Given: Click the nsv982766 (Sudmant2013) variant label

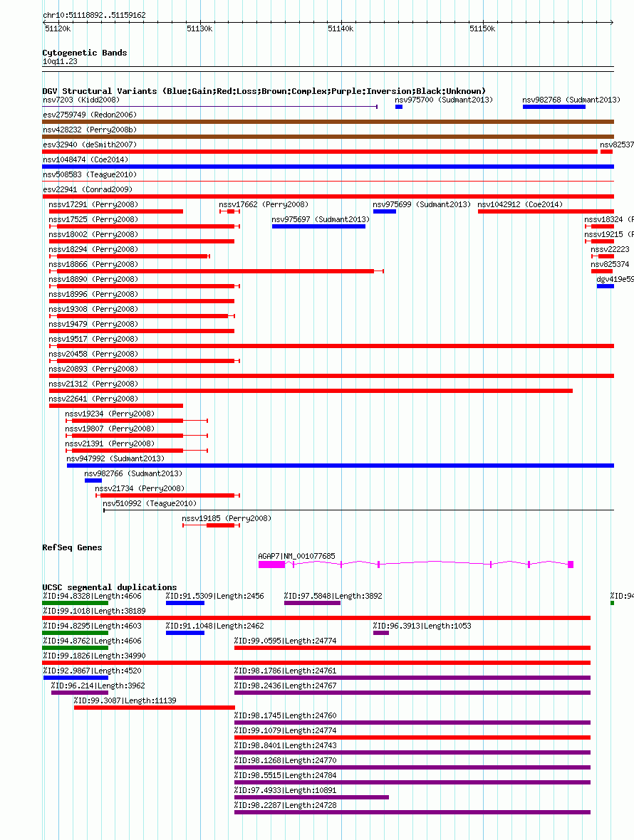Looking at the screenshot, I should pos(133,475).
